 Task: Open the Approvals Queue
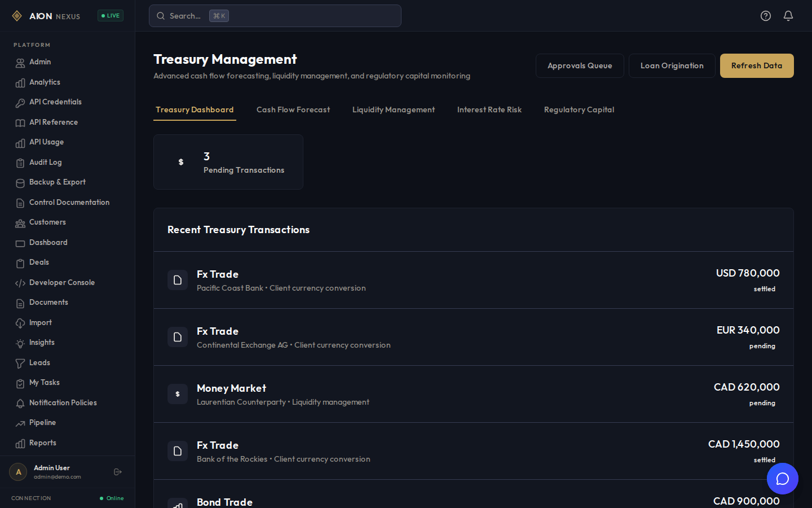tap(580, 65)
